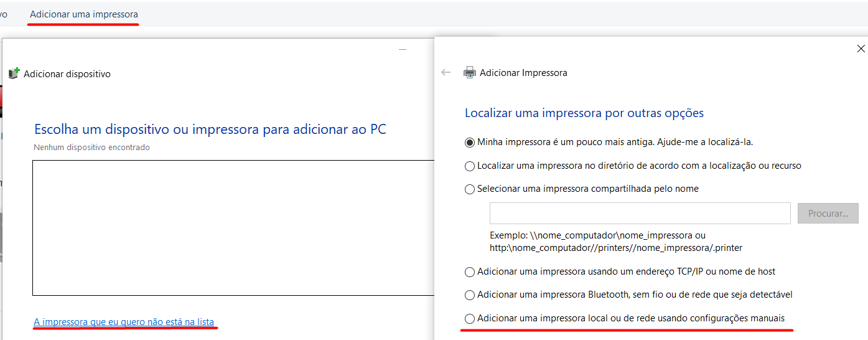
Task: Go back using the arrow in Adicionar Impressora
Action: pos(446,72)
